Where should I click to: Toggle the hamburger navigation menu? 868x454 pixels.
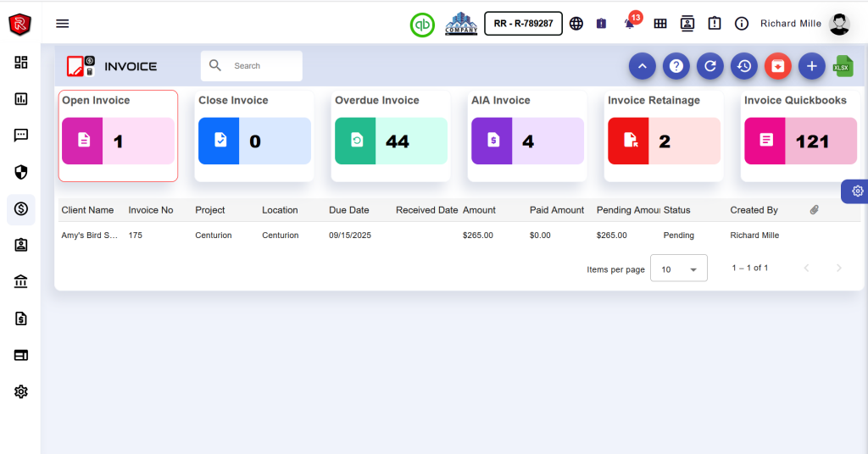(63, 24)
